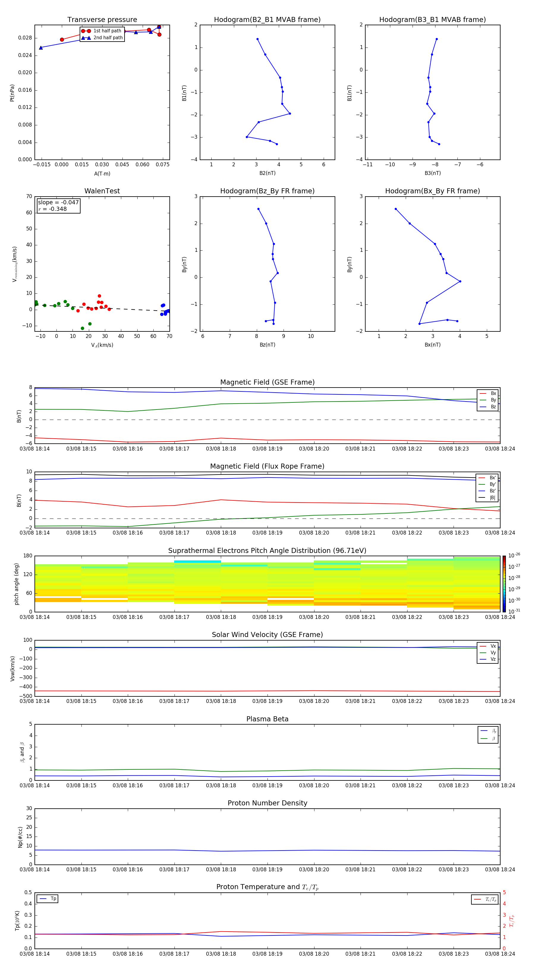Click the 'Proton Temperature and Te/Tp' title
Image resolution: width=535 pixels, height=980 pixels.
click(x=267, y=887)
